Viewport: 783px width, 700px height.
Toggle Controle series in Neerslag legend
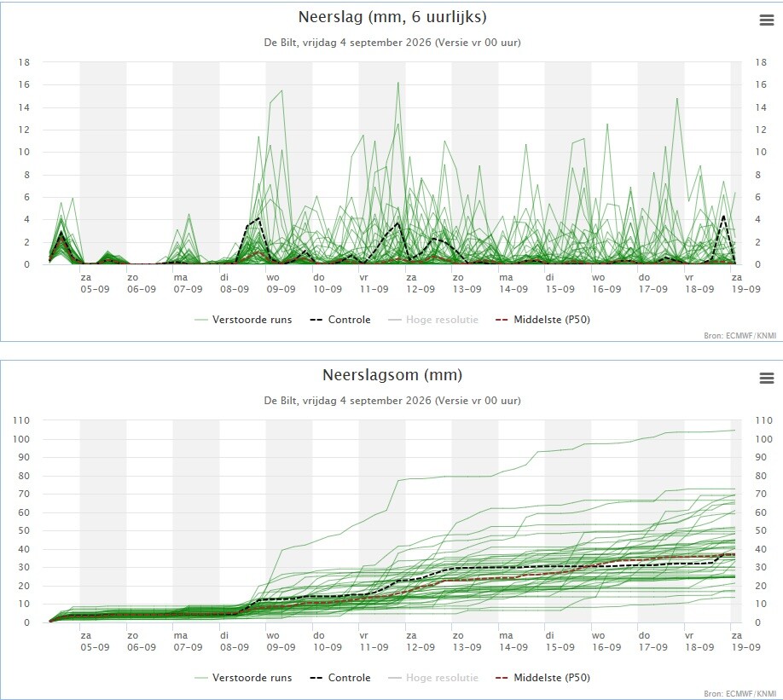point(340,320)
